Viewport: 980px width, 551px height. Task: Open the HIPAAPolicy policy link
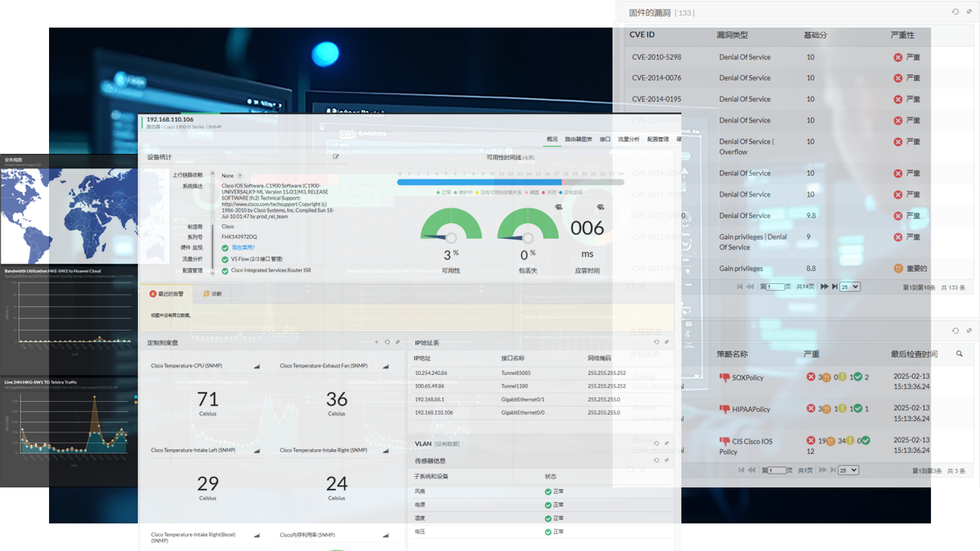pyautogui.click(x=751, y=409)
